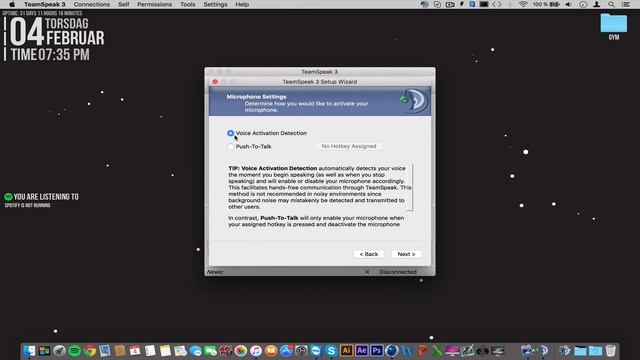This screenshot has width=640, height=360.
Task: Open Finder from the dock
Action: point(29,351)
